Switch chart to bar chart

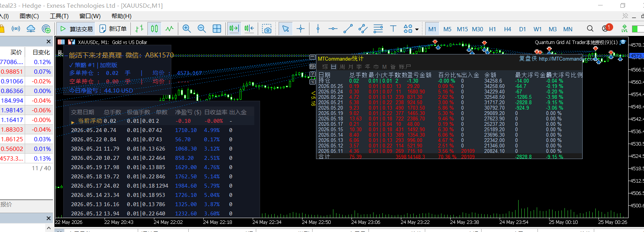point(140,29)
